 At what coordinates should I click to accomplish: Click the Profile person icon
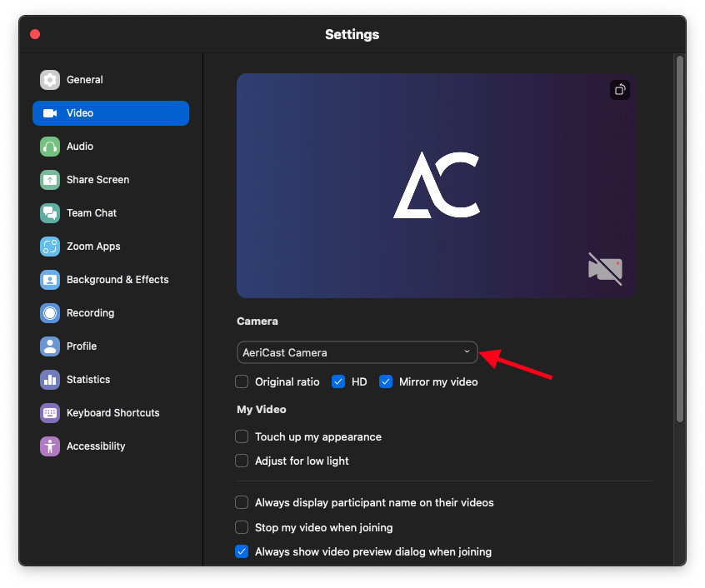pyautogui.click(x=50, y=346)
